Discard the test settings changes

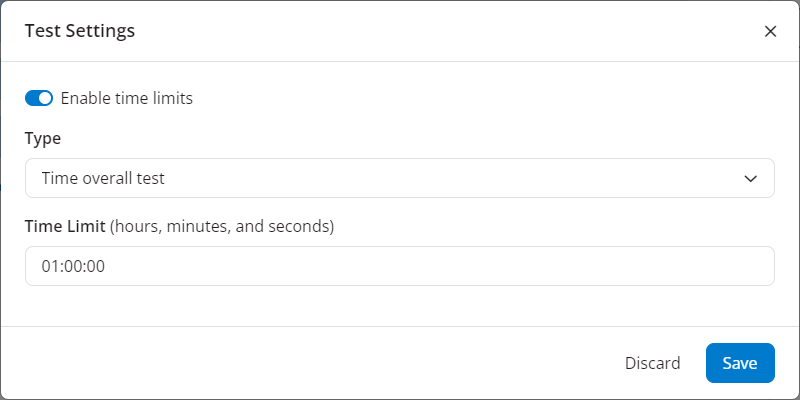[x=652, y=363]
